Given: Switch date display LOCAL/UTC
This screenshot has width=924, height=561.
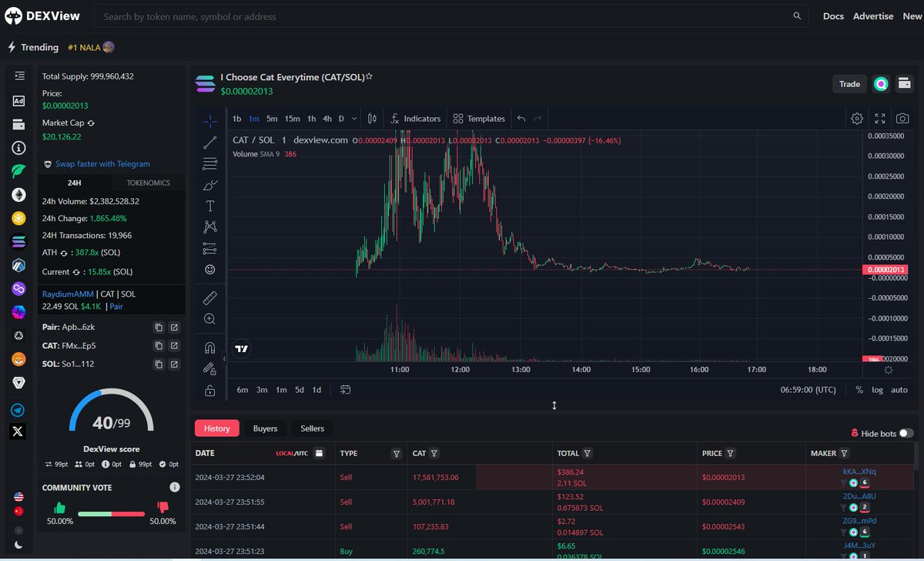Looking at the screenshot, I should point(293,454).
